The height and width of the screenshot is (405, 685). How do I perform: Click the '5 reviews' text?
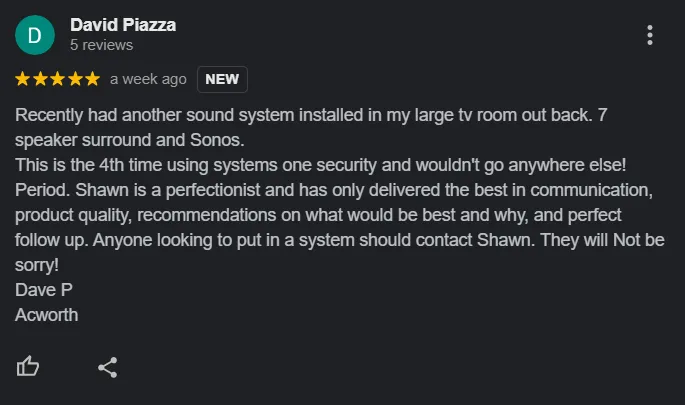(x=101, y=45)
